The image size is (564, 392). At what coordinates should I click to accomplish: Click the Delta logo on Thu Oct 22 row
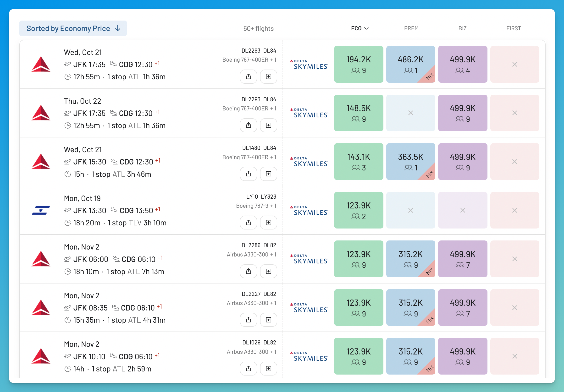click(x=41, y=113)
